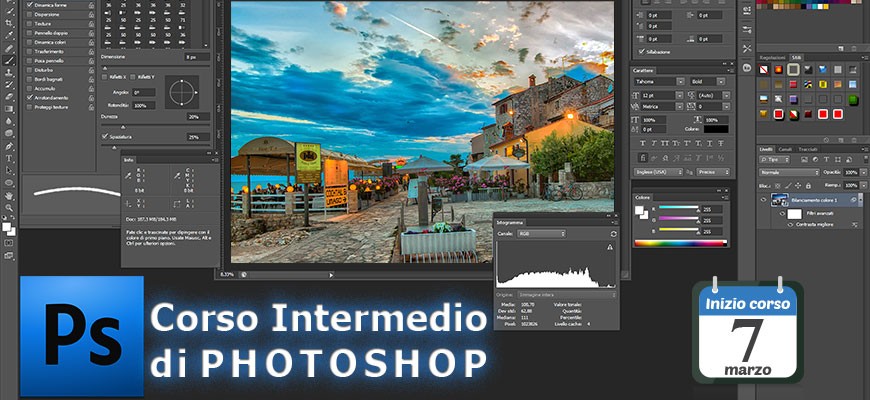Enable the Pennello doppio checkbox

pyautogui.click(x=29, y=33)
